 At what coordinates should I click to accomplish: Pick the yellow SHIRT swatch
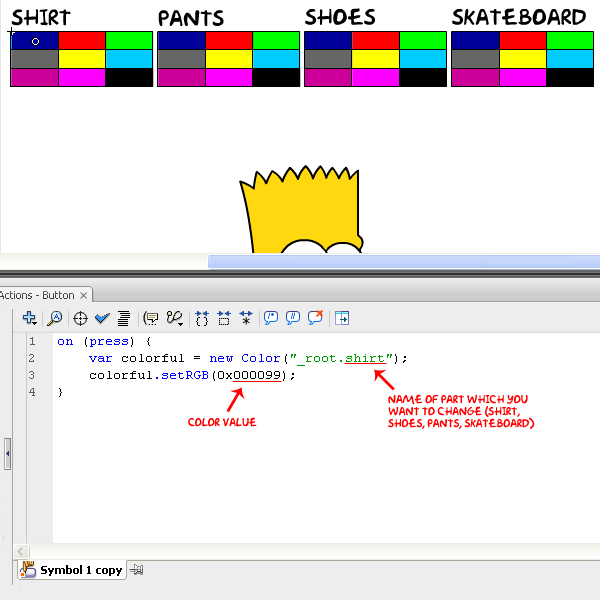82,59
